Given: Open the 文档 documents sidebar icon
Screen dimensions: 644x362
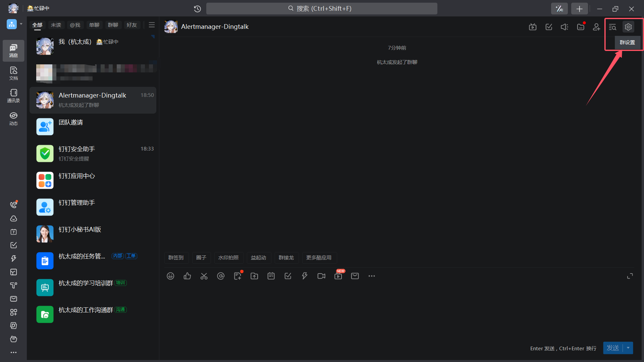Looking at the screenshot, I should coord(13,73).
